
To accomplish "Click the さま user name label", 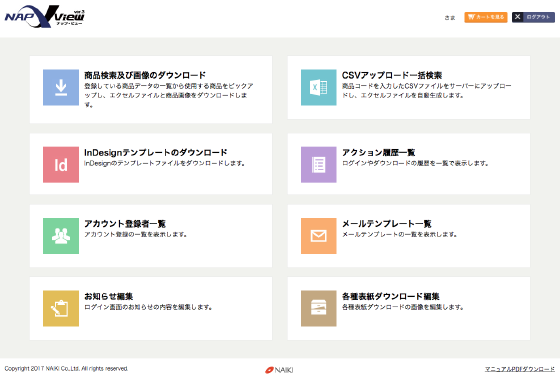I will point(450,18).
